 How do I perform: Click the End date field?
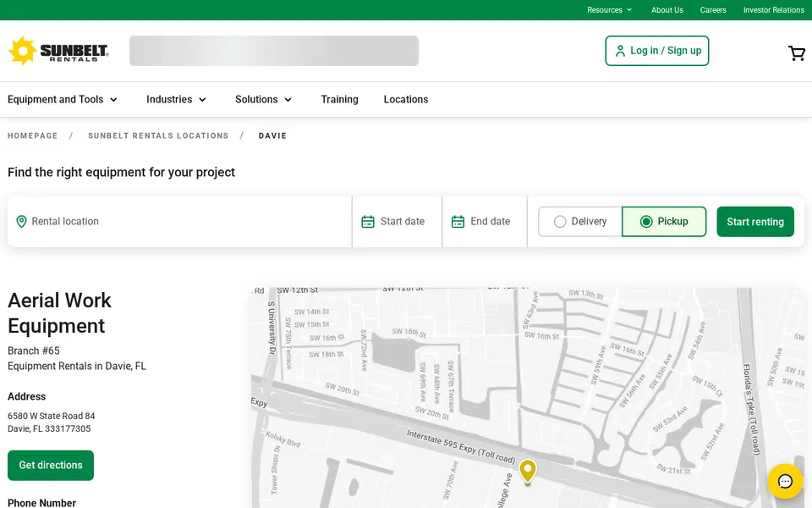(485, 222)
